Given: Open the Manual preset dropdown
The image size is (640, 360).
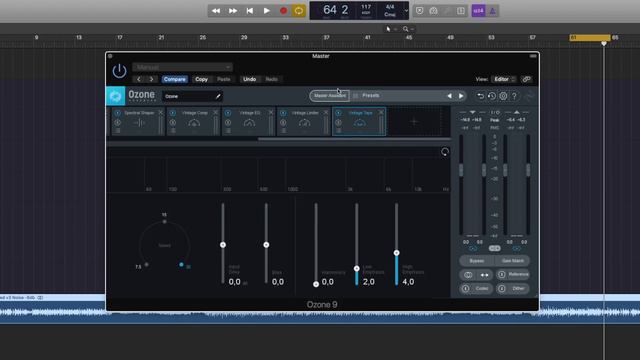Looking at the screenshot, I should coord(182,67).
